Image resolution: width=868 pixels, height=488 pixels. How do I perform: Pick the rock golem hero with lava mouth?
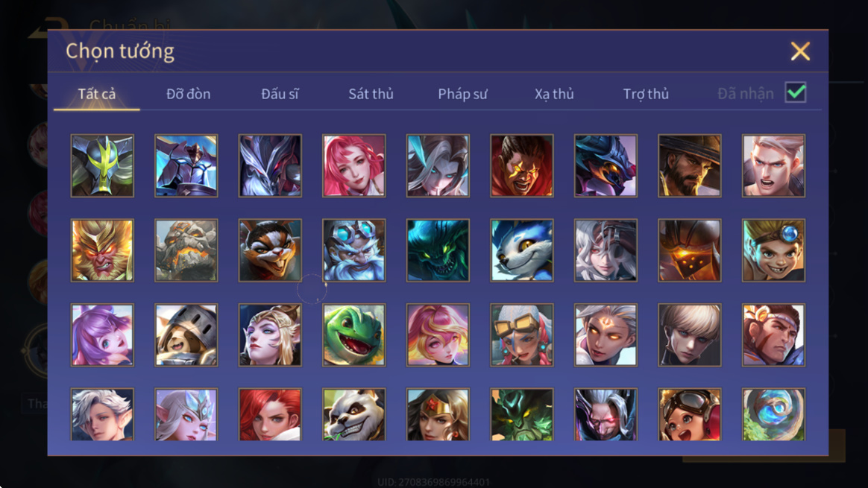(186, 250)
